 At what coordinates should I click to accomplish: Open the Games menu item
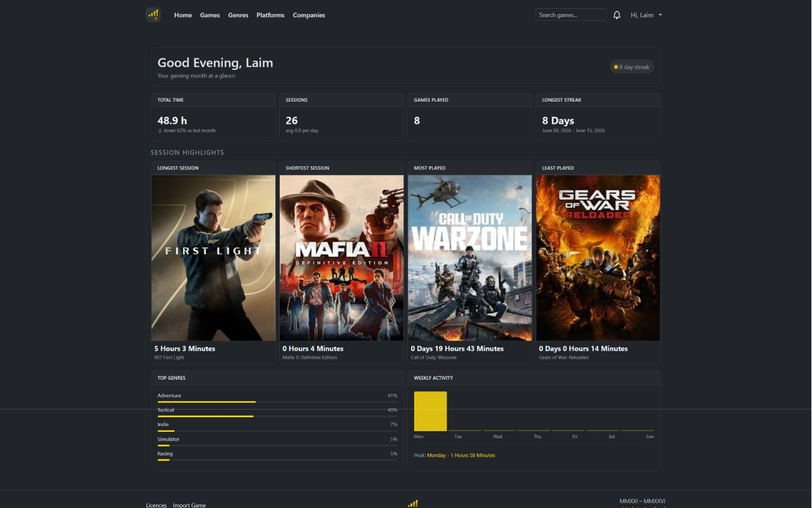210,15
